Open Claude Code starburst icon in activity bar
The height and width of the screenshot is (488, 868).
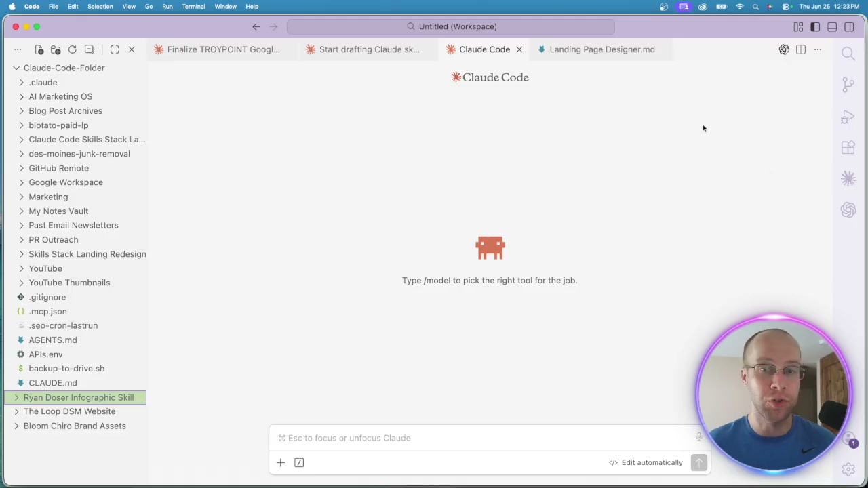(848, 179)
